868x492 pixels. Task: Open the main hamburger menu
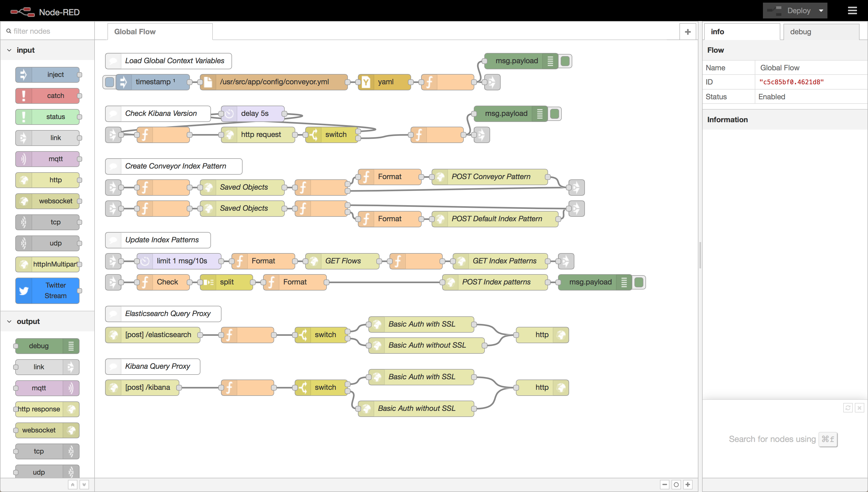[x=852, y=11]
